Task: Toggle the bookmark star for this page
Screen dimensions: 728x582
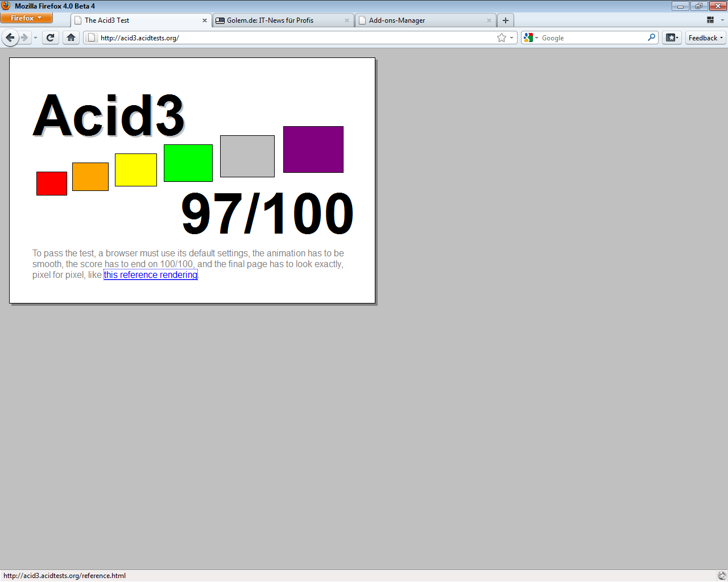Action: [x=500, y=38]
